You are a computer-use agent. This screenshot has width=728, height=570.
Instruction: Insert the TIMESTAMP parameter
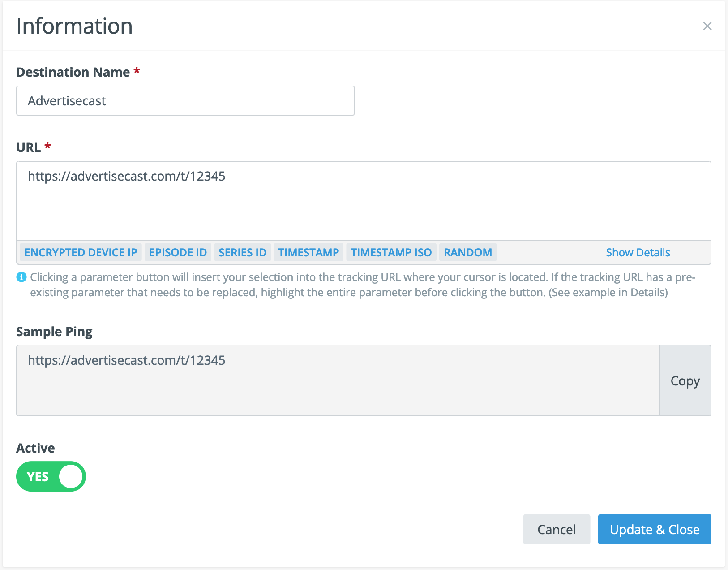click(x=308, y=252)
